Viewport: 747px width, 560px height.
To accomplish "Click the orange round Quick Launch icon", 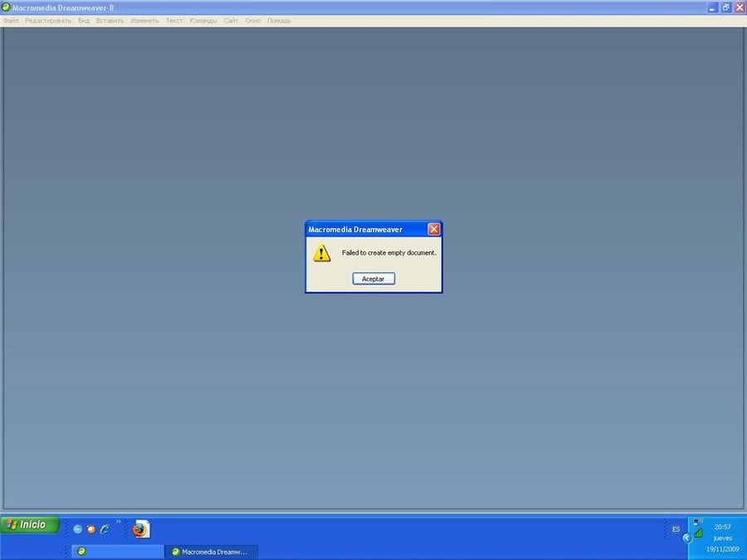I will [91, 529].
